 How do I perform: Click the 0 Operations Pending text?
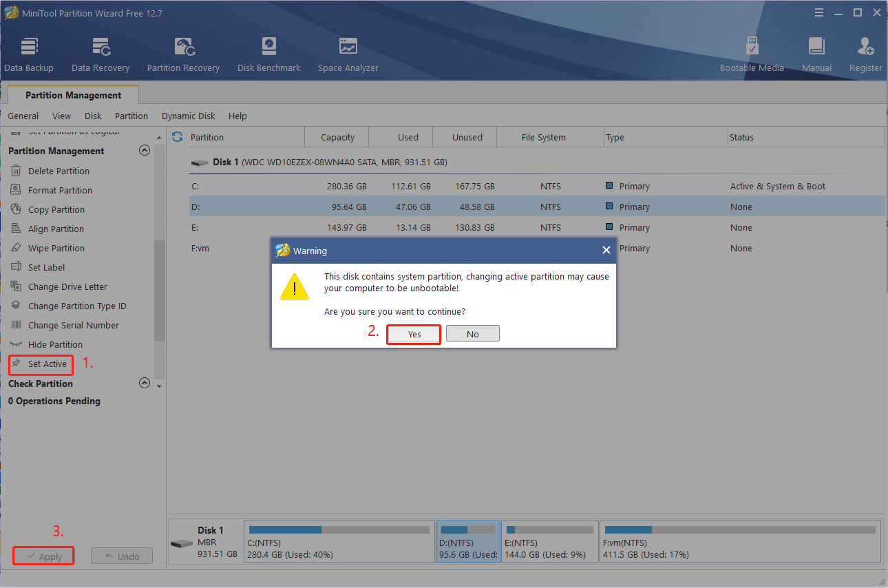54,401
